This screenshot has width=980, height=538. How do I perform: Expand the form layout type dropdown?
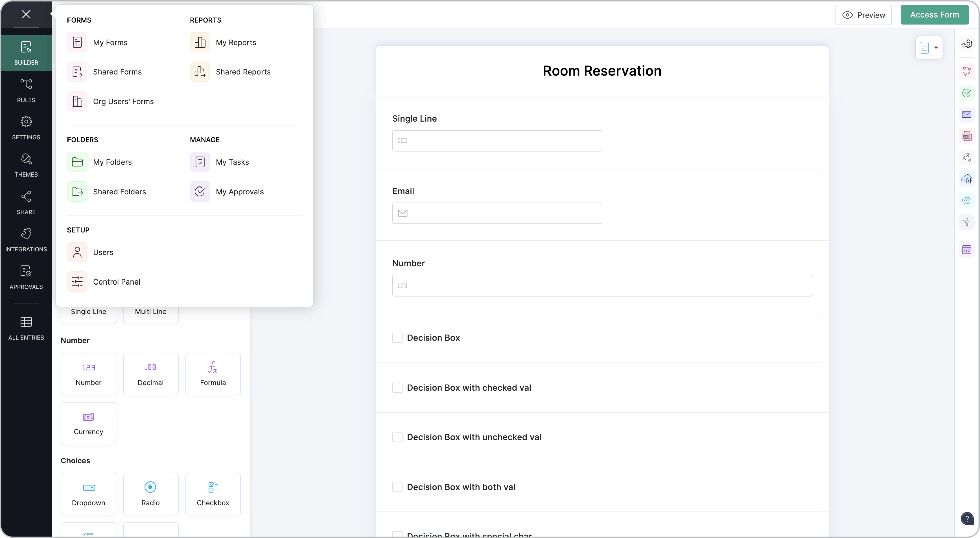(929, 47)
